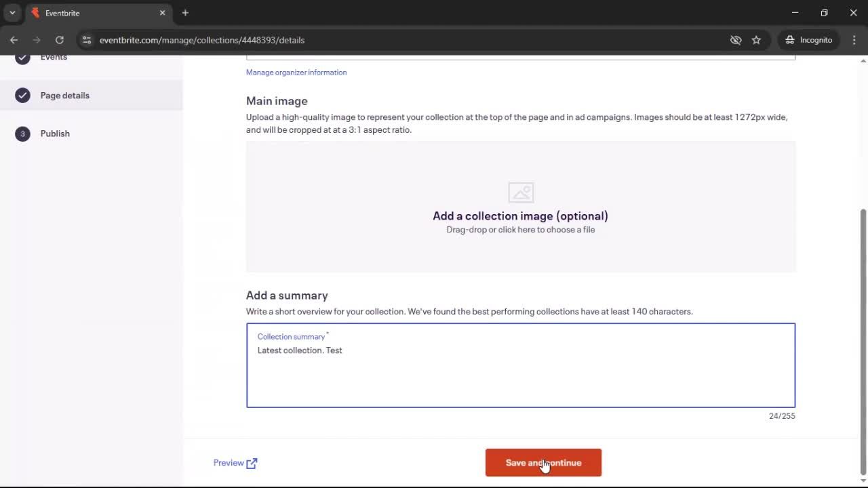The height and width of the screenshot is (488, 868).
Task: Click the page vertical scrollbar
Action: (x=863, y=342)
